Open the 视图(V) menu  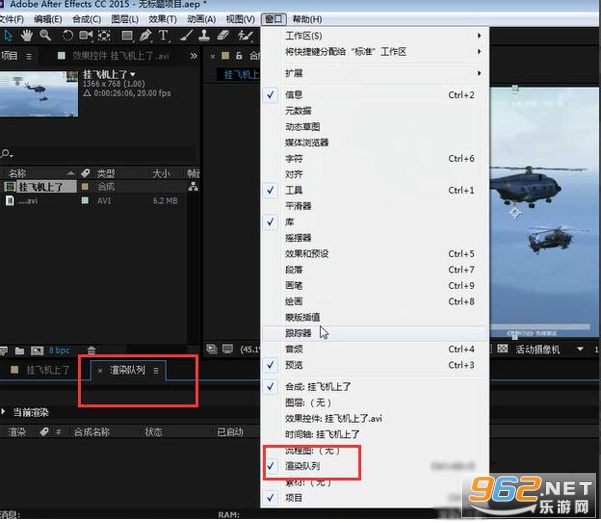pos(240,19)
